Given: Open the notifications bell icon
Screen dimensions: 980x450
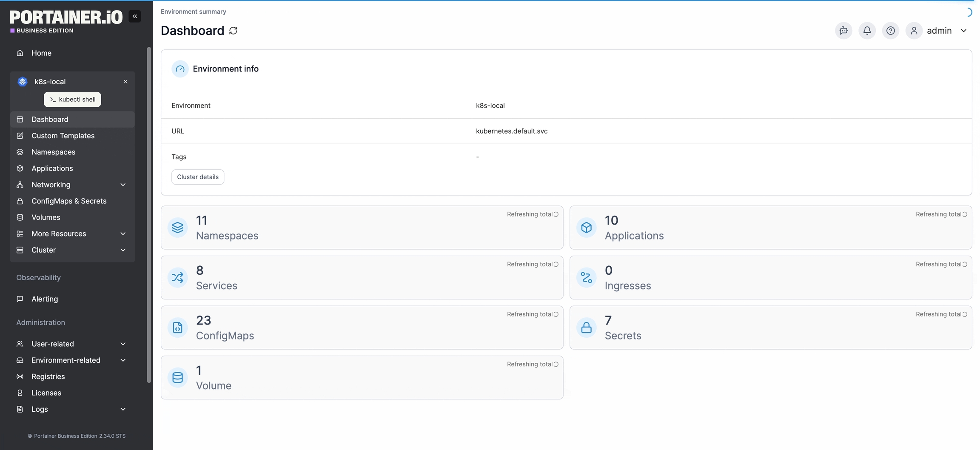Looking at the screenshot, I should tap(867, 31).
